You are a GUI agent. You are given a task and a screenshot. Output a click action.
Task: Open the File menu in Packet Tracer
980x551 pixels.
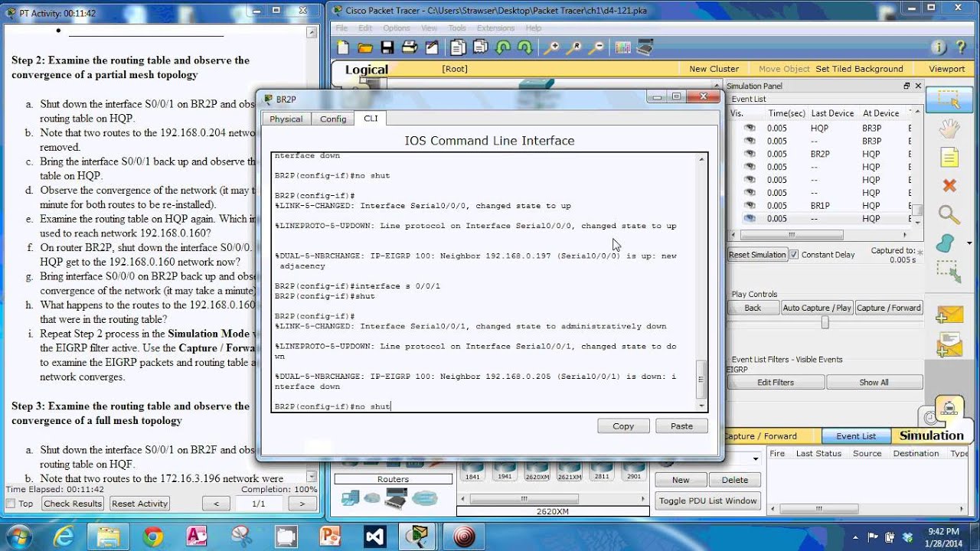point(342,28)
